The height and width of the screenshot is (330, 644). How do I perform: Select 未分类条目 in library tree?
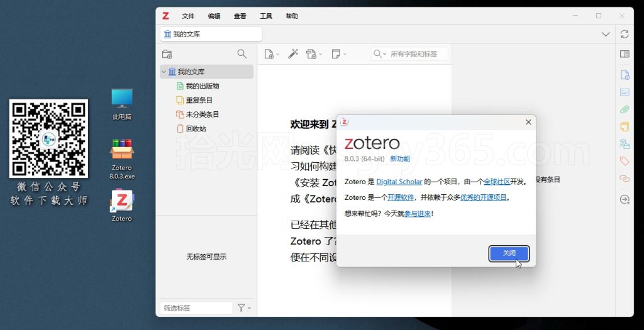click(x=197, y=114)
